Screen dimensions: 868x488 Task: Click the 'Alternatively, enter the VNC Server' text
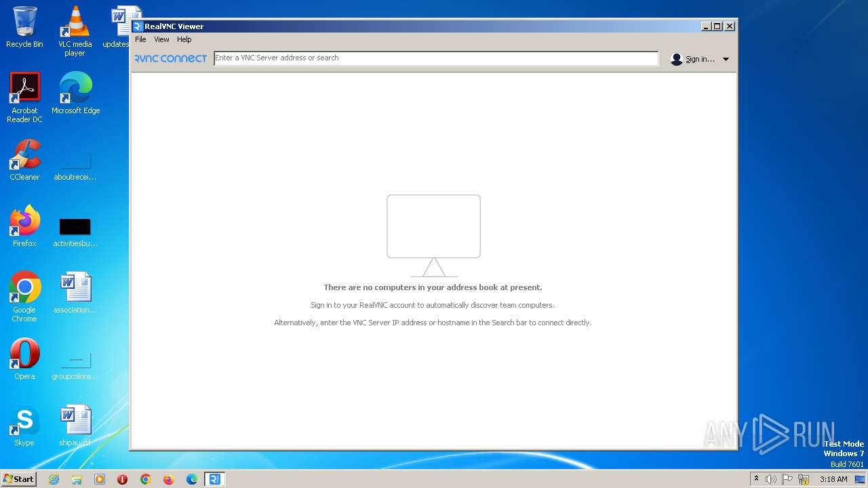(x=433, y=323)
